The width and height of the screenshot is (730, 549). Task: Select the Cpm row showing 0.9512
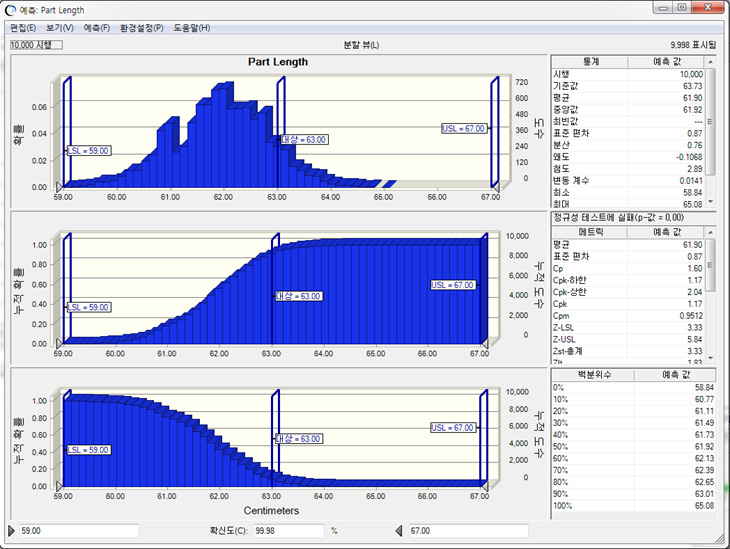pos(628,316)
